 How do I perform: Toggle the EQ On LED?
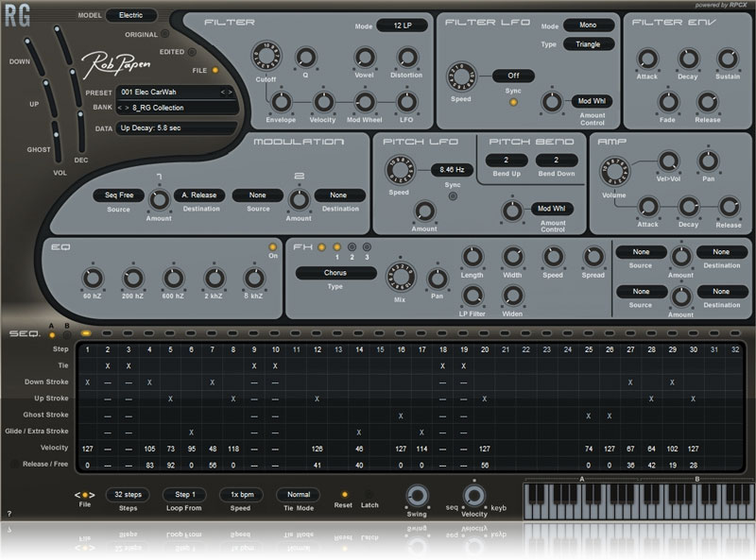click(x=272, y=247)
